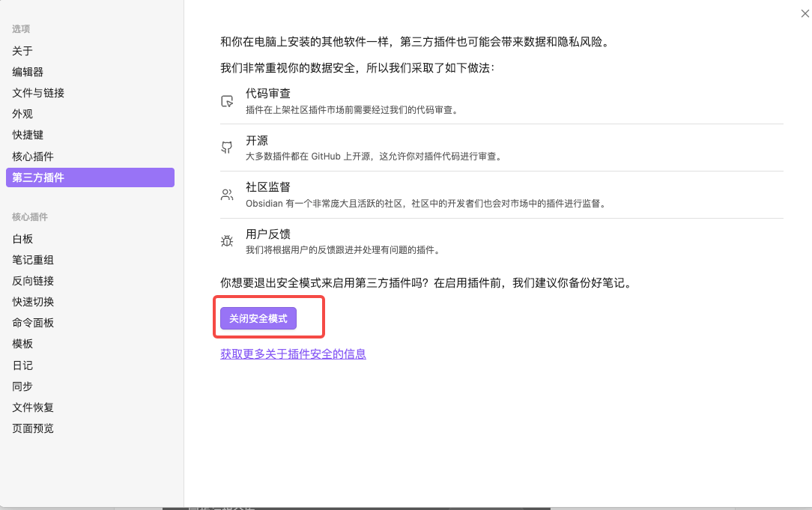Click the 用户反馈 bug icon

pyautogui.click(x=226, y=240)
